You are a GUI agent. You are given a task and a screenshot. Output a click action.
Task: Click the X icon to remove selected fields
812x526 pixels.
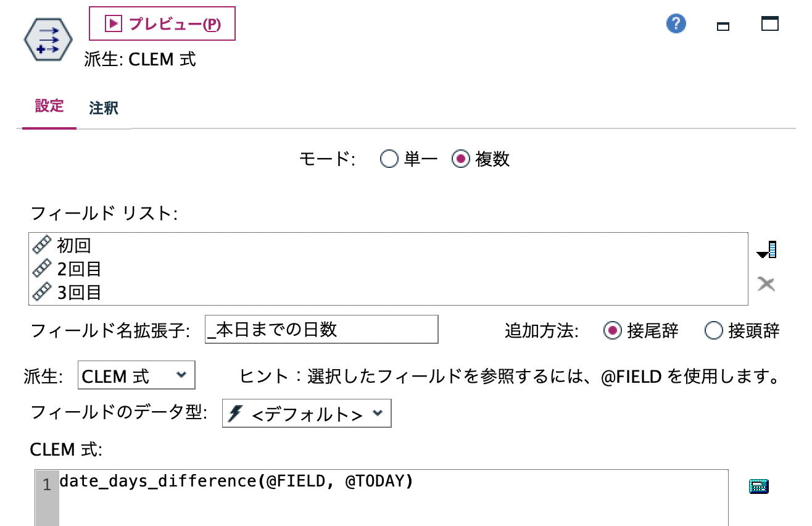pos(766,285)
